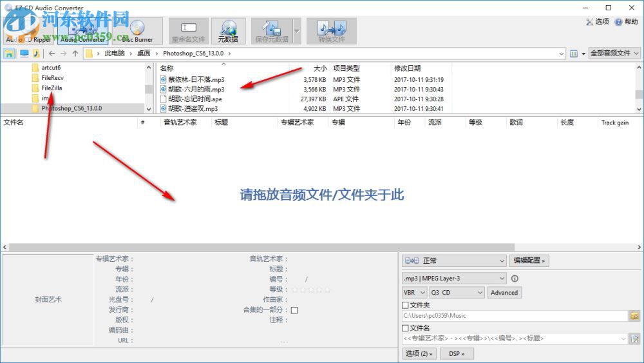
Task: Click the Track gain column header
Action: click(620, 122)
